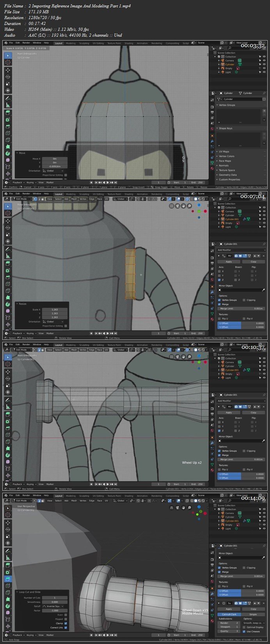Click the highlighted Loop Cut tool in the 00:14:09 frame

[x=8, y=579]
